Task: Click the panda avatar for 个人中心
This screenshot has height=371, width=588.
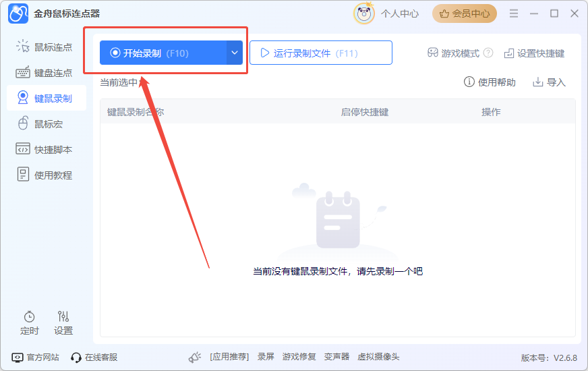Action: pos(364,13)
